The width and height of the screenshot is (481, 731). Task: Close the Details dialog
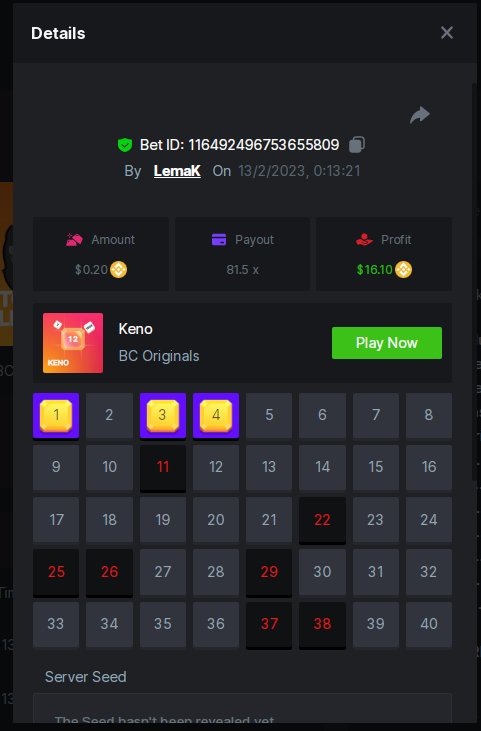point(447,33)
